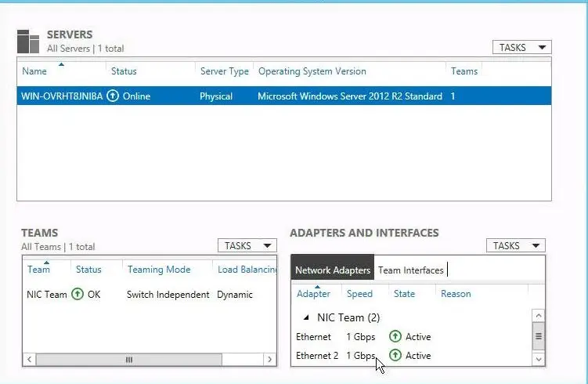Screen dimensions: 588x384
Task: Click the Dynamic load balancing cell
Action: 235,295
